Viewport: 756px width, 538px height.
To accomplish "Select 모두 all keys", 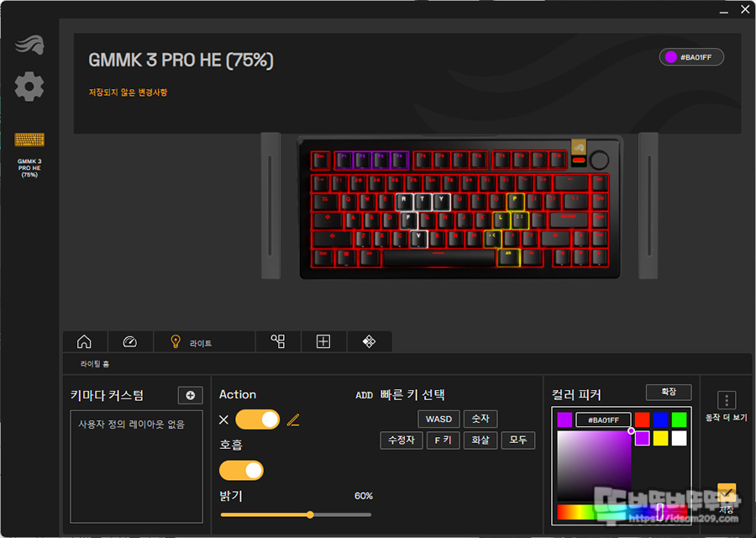I will 518,440.
